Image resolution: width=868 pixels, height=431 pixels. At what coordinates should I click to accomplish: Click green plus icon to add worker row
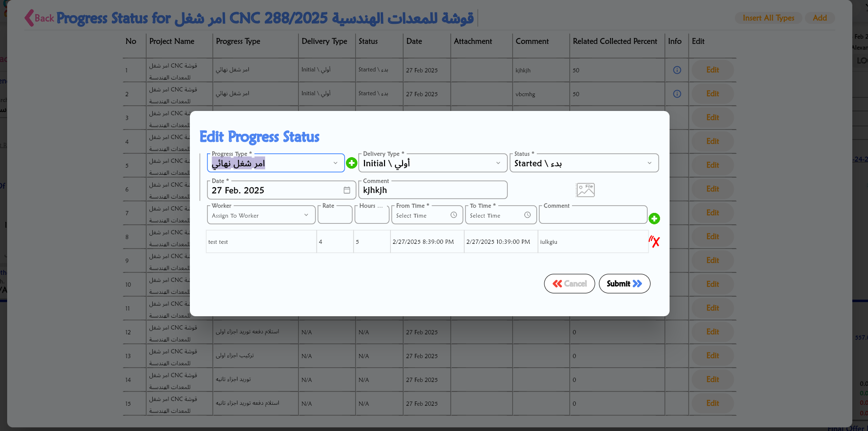(654, 219)
